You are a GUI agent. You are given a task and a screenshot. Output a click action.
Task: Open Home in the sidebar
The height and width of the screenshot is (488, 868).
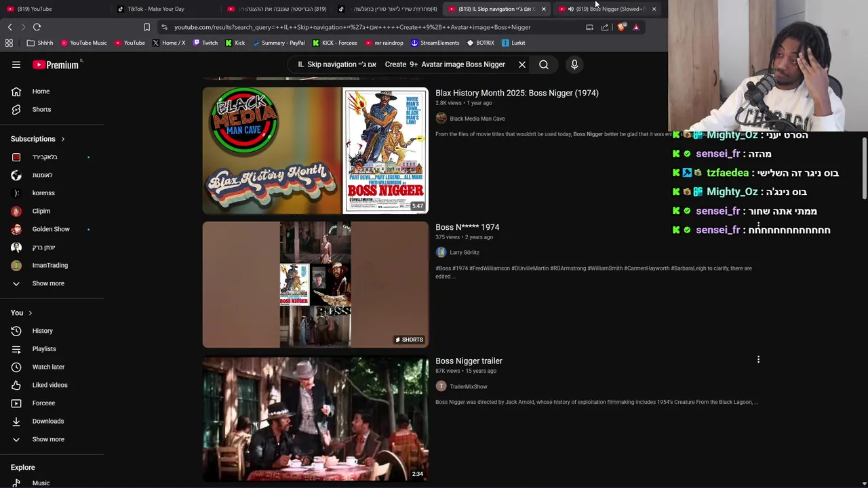click(52, 91)
